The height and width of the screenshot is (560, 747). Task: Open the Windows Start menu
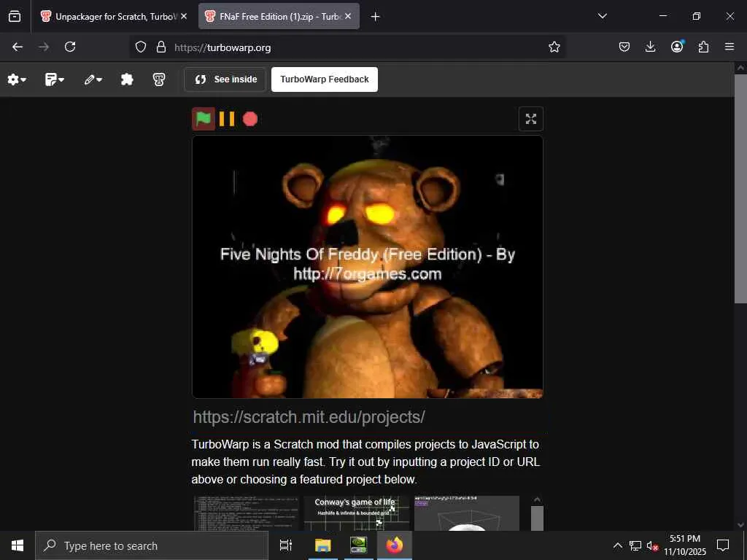tap(18, 545)
